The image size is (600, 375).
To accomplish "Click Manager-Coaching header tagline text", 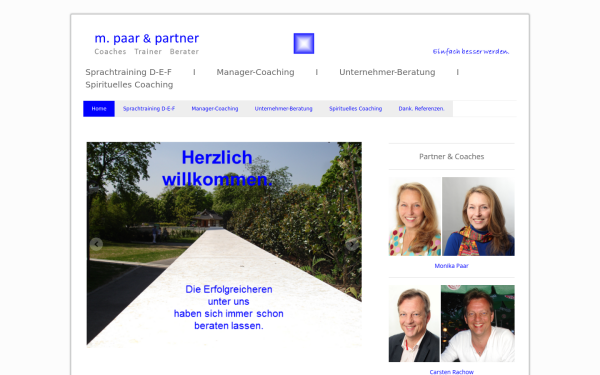I will tap(255, 72).
